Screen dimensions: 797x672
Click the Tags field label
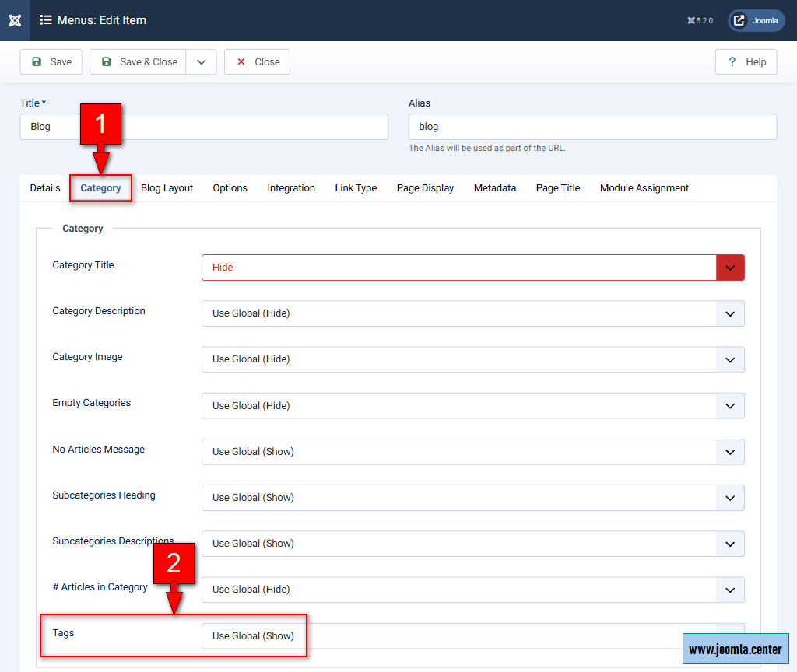[63, 633]
